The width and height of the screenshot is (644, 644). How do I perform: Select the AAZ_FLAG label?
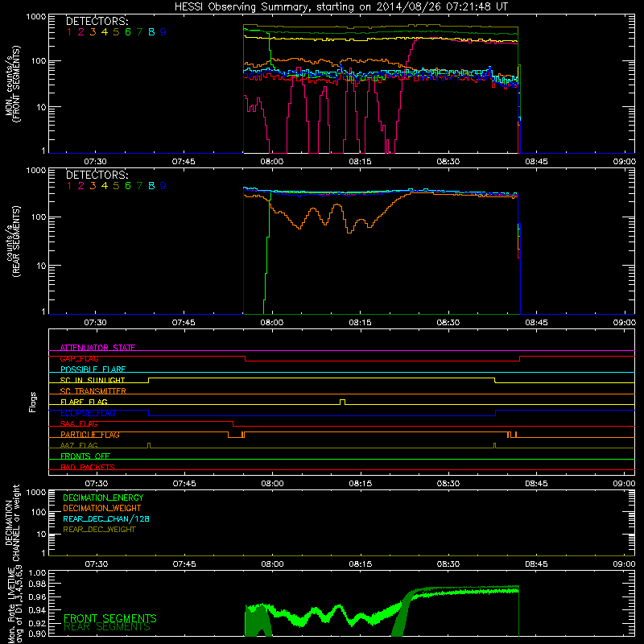click(79, 446)
